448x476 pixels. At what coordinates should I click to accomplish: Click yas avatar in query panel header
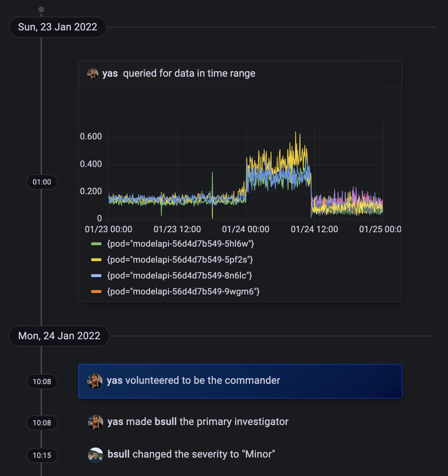pos(93,73)
